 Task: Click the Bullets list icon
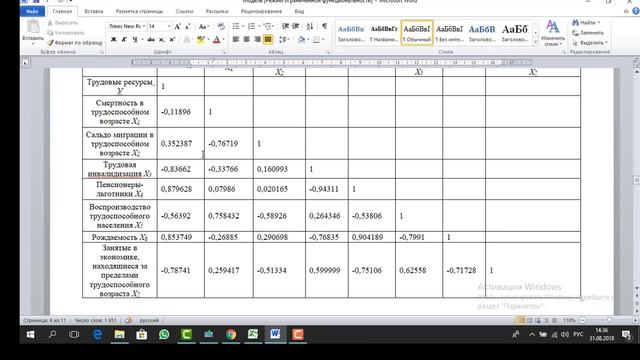236,27
